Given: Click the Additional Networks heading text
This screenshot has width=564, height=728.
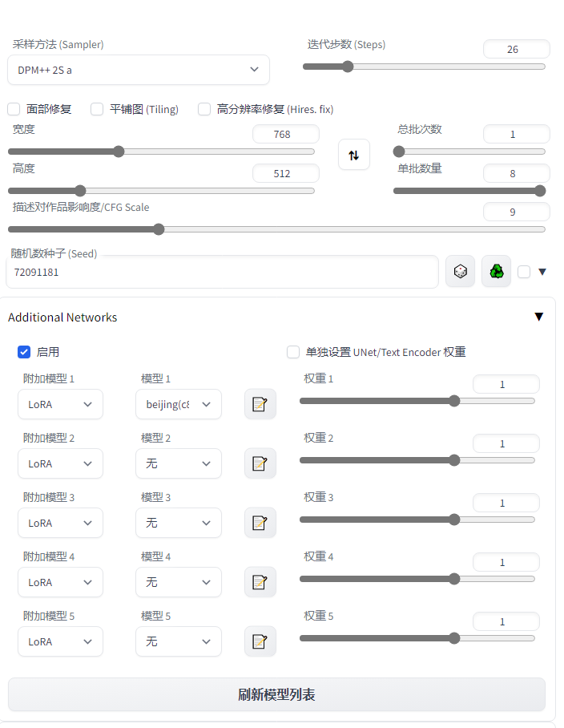Looking at the screenshot, I should pyautogui.click(x=62, y=317).
